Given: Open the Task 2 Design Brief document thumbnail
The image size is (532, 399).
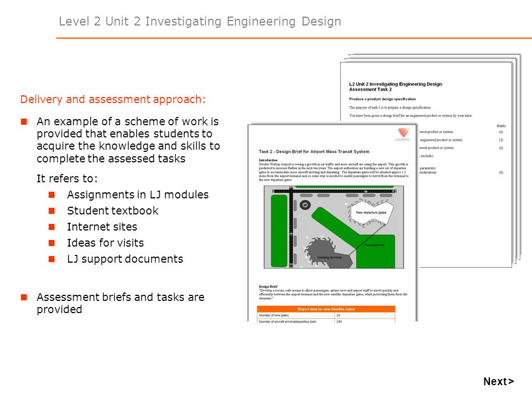Looking at the screenshot, I should (332, 223).
